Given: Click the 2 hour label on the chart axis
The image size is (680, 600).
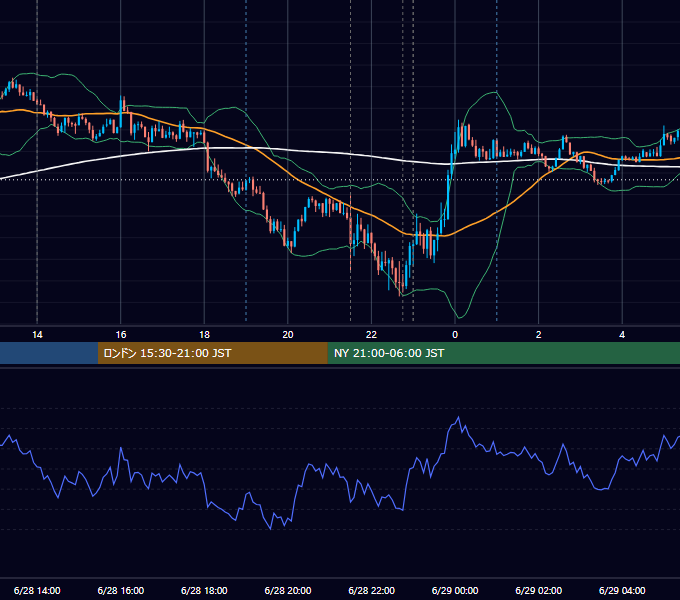Looking at the screenshot, I should point(539,335).
